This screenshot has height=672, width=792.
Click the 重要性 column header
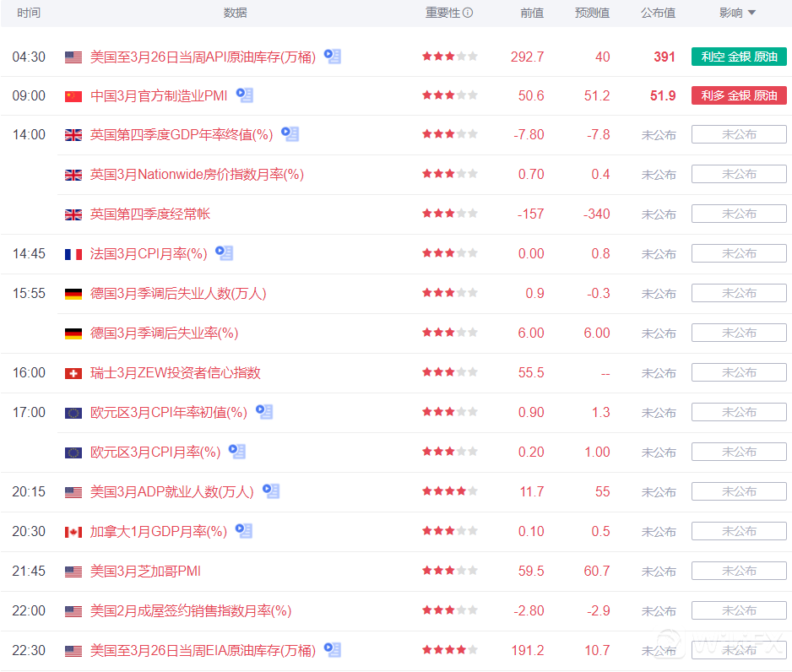click(442, 13)
